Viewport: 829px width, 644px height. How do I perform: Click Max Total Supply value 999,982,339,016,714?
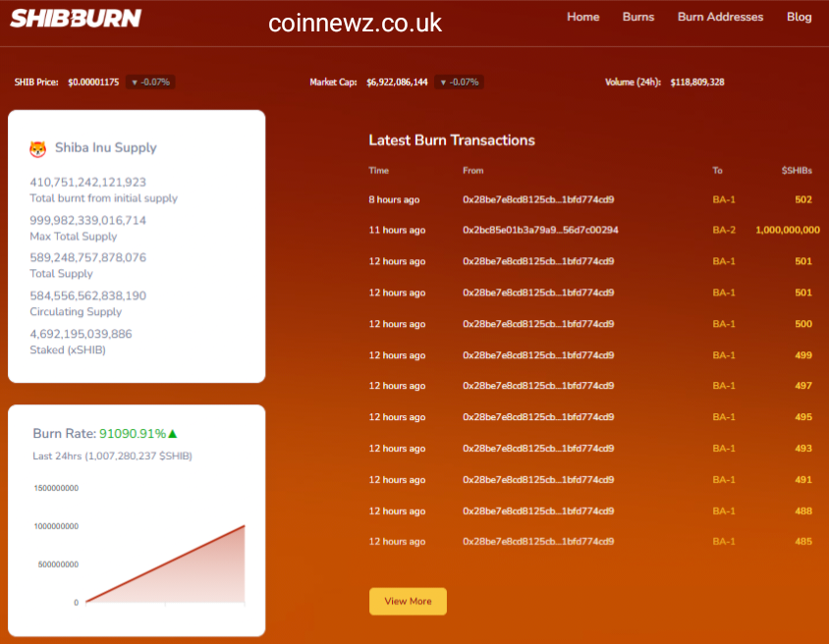tap(87, 220)
